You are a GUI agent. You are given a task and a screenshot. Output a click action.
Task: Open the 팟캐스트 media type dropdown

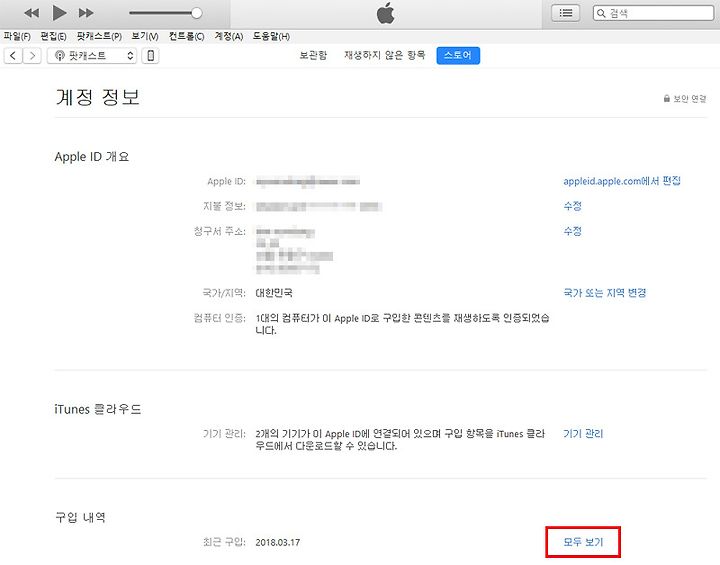[x=92, y=56]
